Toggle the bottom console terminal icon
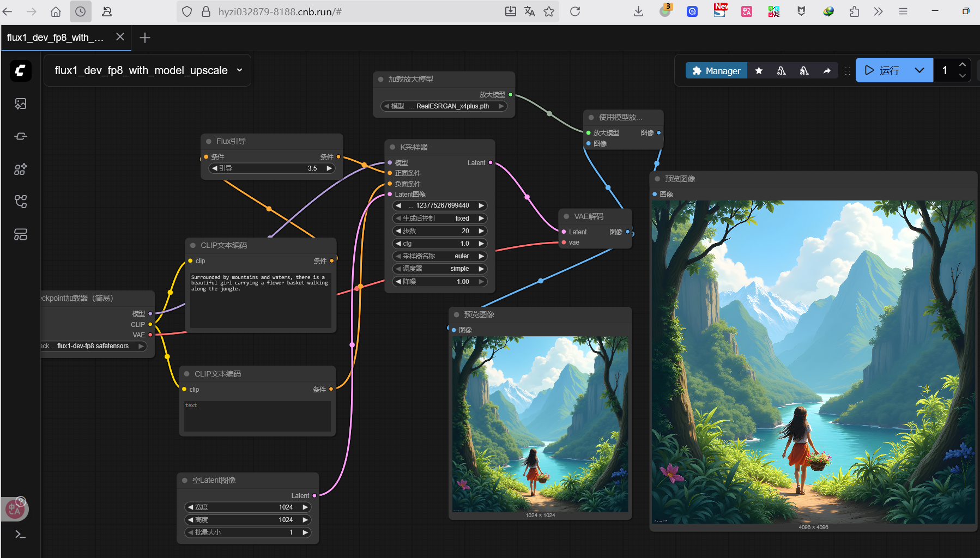 coord(20,535)
